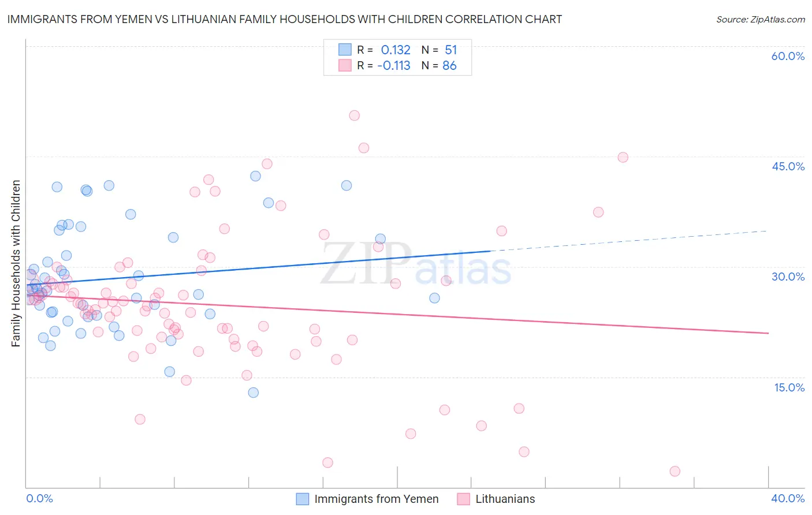Image resolution: width=812 pixels, height=515 pixels.
Task: Click the lowest pink data point near bottom right
Action: click(675, 471)
